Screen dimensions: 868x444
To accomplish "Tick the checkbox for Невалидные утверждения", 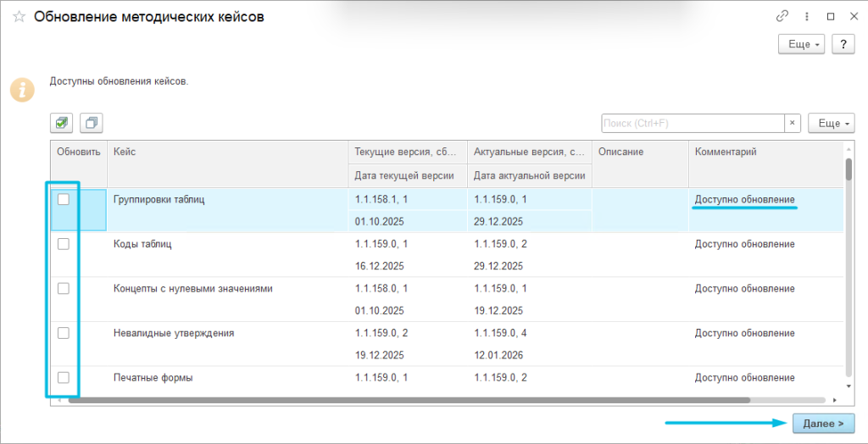I will pos(64,333).
